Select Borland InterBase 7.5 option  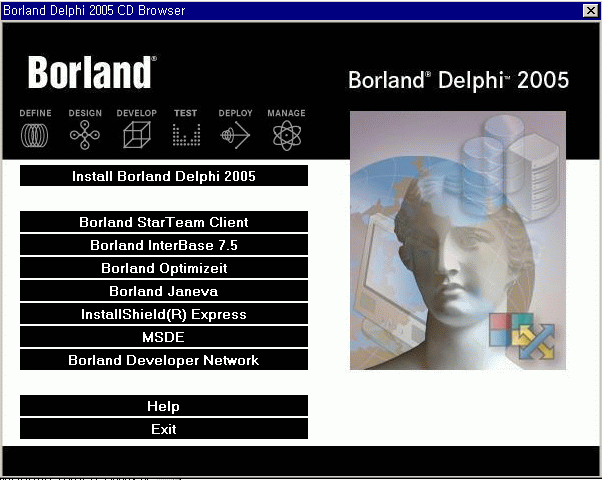[x=164, y=245]
